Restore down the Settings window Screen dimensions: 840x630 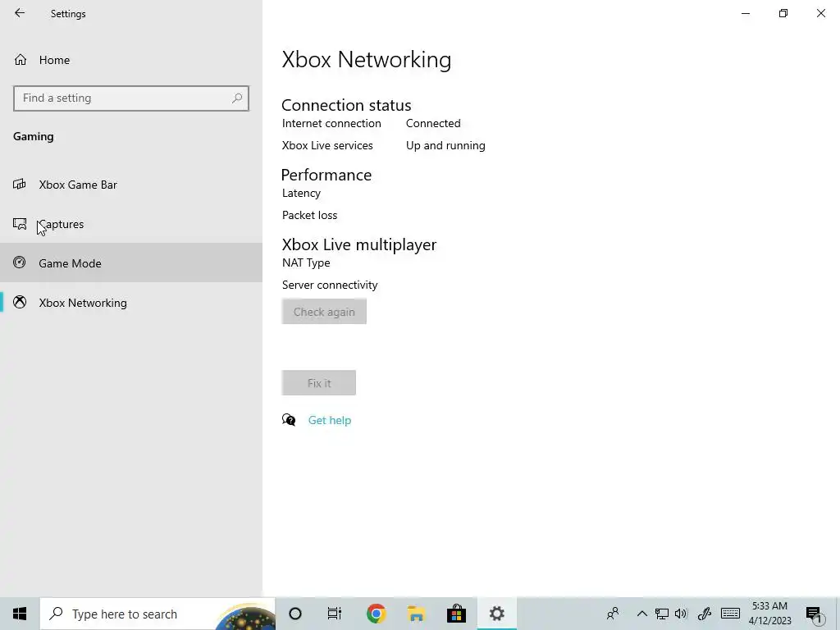coord(783,13)
